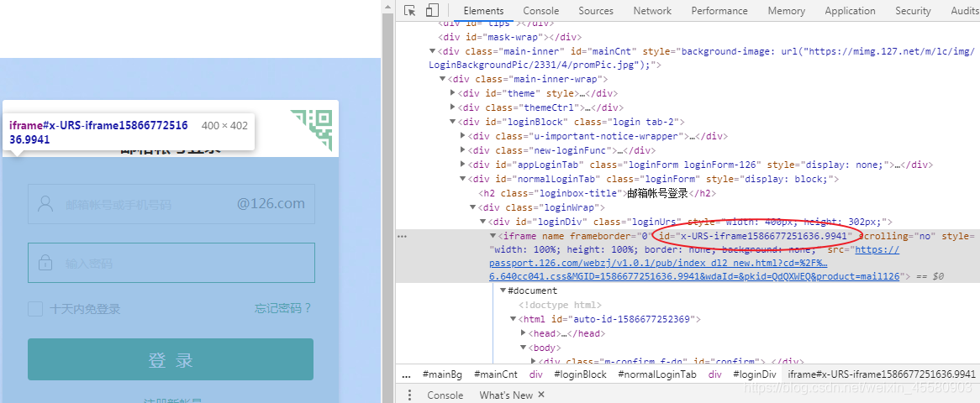Toggle the device toolbar icon
Image resolution: width=980 pixels, height=403 pixels.
coord(432,11)
